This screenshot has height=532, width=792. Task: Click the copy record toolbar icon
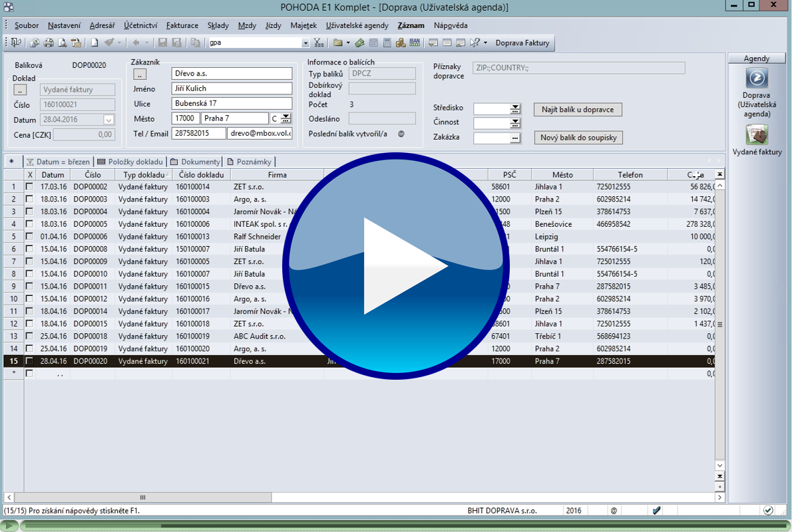click(x=195, y=43)
